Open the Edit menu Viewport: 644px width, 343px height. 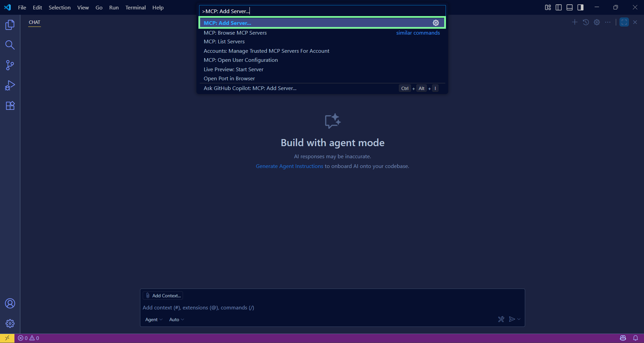[x=37, y=7]
